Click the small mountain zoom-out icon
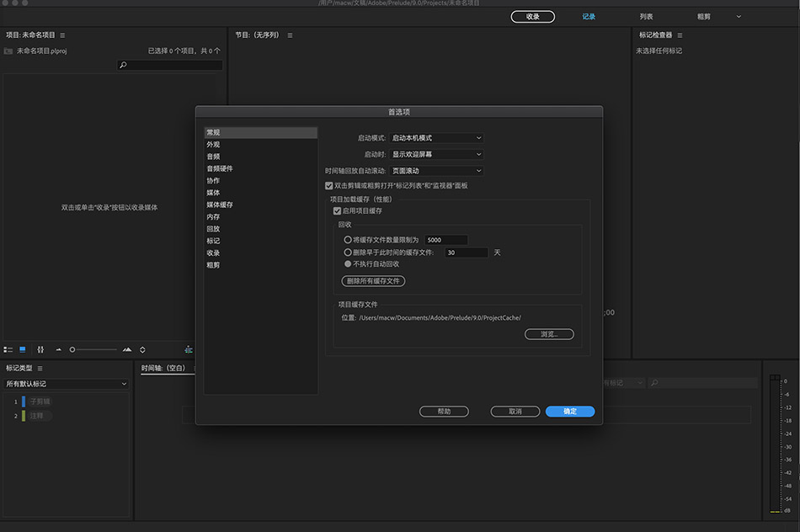 [58, 350]
